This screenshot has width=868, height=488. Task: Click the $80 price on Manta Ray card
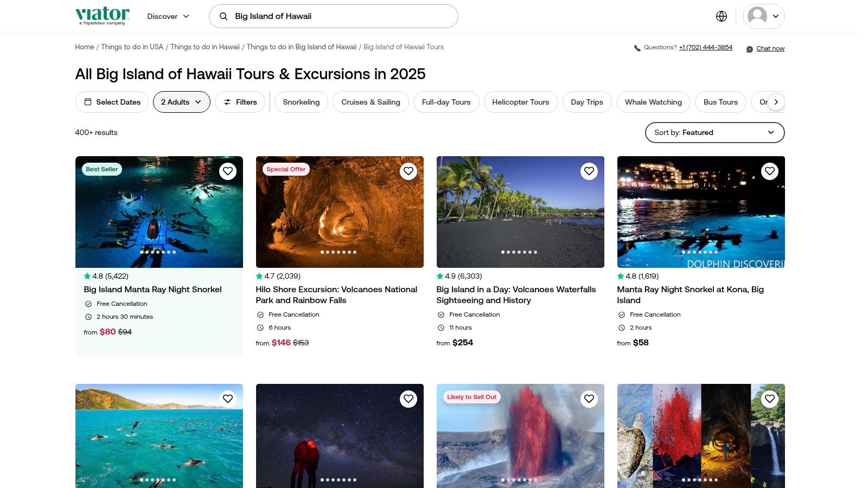(107, 332)
